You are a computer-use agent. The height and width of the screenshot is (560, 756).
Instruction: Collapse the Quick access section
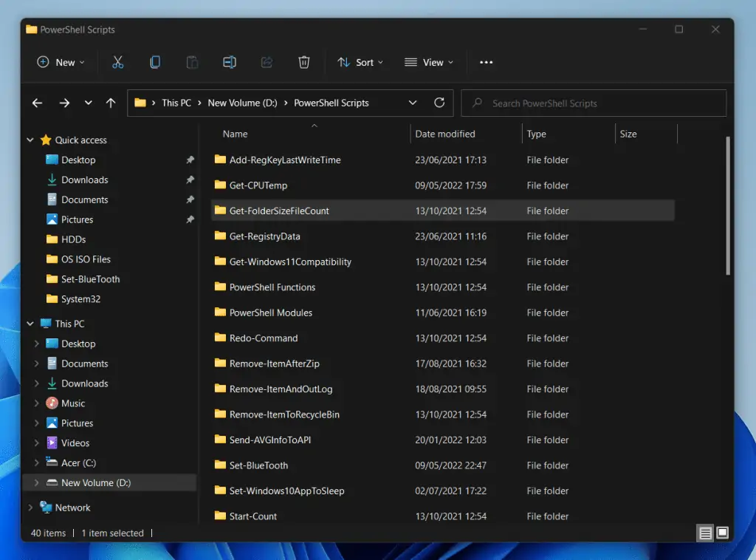coord(30,140)
